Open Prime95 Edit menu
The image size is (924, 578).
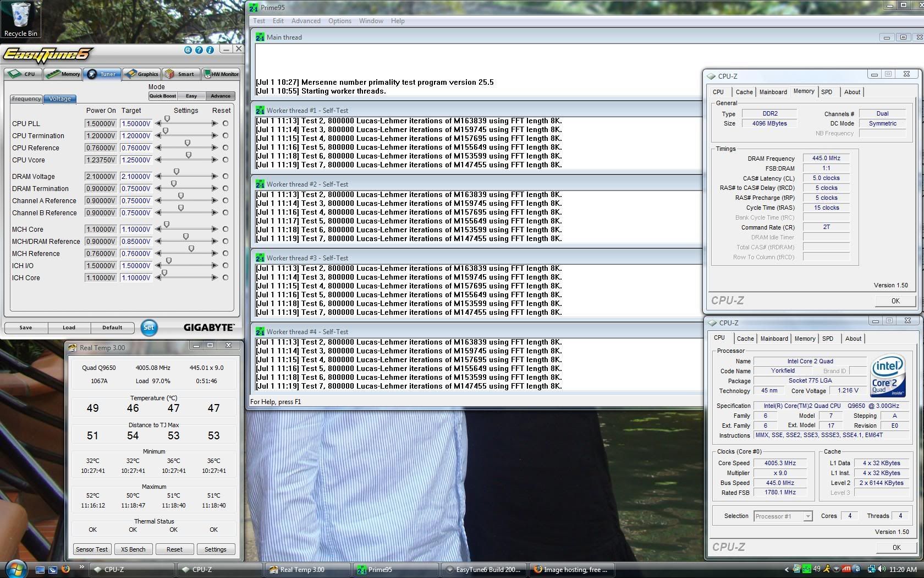tap(278, 21)
